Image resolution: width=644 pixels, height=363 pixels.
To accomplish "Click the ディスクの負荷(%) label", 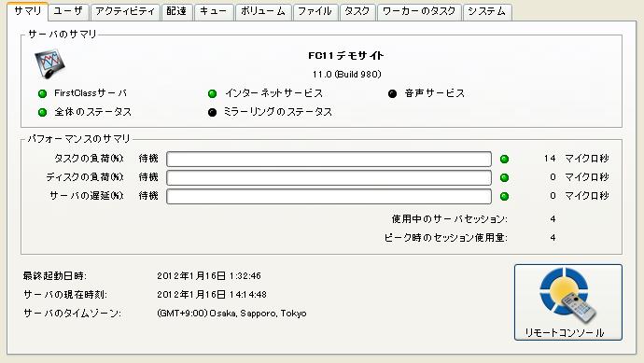I will [85, 177].
